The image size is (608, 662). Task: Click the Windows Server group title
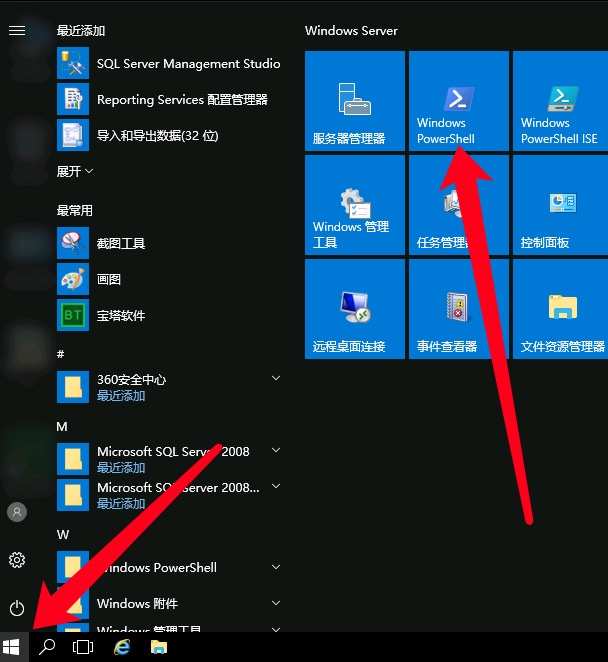pos(351,30)
